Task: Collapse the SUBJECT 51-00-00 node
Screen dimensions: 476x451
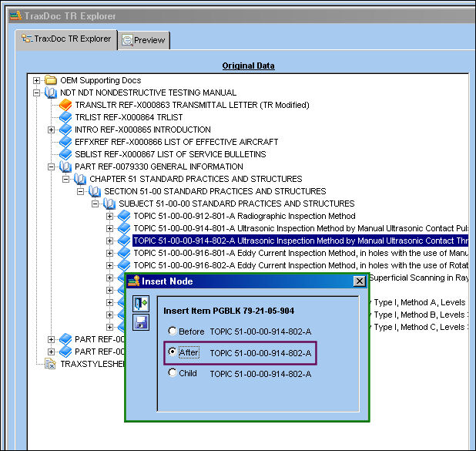Action: click(x=95, y=204)
